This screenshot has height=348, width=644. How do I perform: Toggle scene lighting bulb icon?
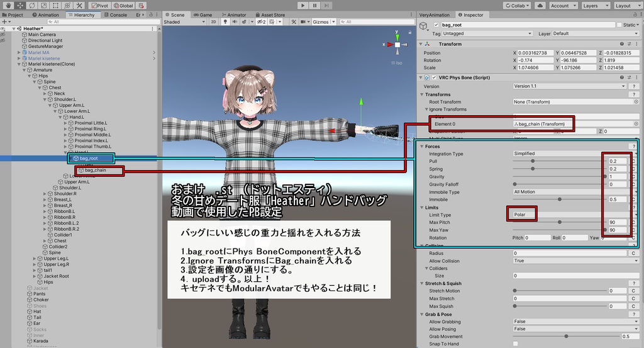click(x=225, y=22)
